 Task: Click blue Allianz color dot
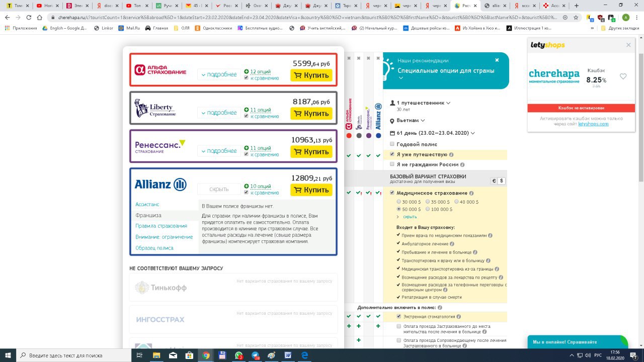378,136
